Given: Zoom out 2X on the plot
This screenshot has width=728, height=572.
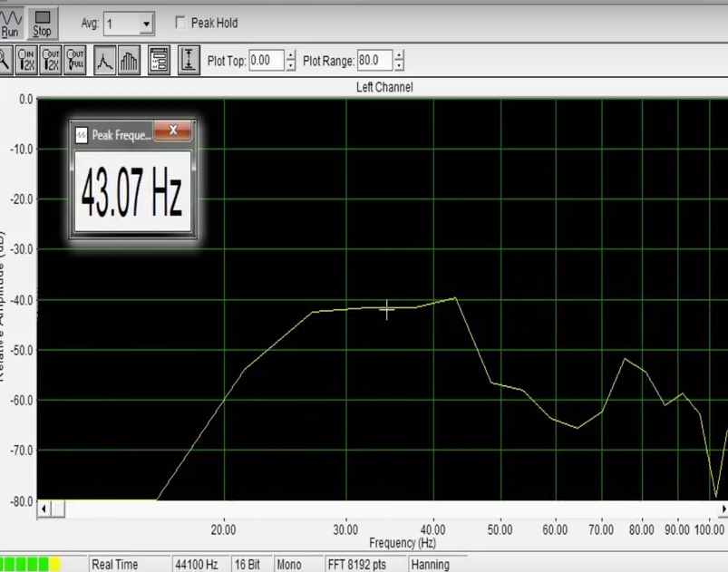Looking at the screenshot, I should pyautogui.click(x=51, y=60).
